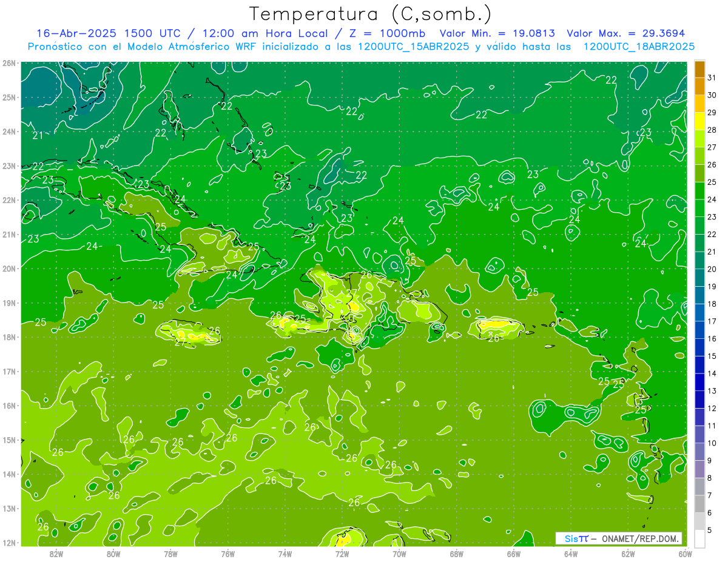The height and width of the screenshot is (562, 728).
Task: Click the orange legend band between 30 and 31
Action: pyautogui.click(x=699, y=87)
